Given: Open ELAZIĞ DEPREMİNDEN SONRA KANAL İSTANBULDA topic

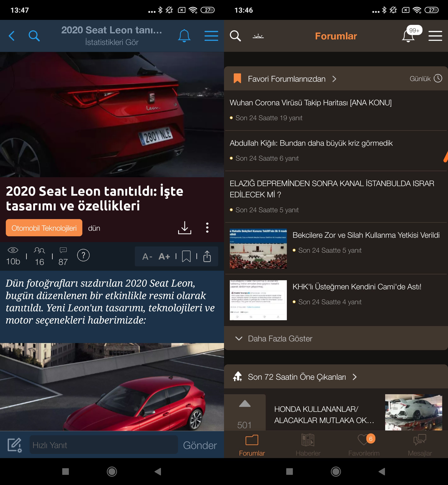Looking at the screenshot, I should pyautogui.click(x=336, y=197).
